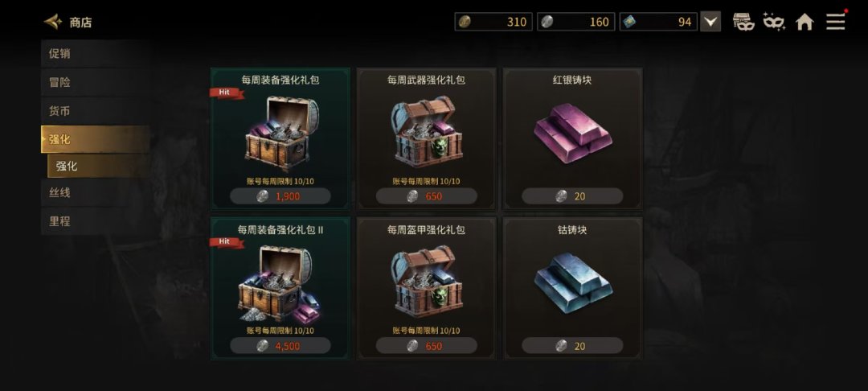Image resolution: width=868 pixels, height=391 pixels.
Task: Select the 促销 category tab
Action: (96, 54)
